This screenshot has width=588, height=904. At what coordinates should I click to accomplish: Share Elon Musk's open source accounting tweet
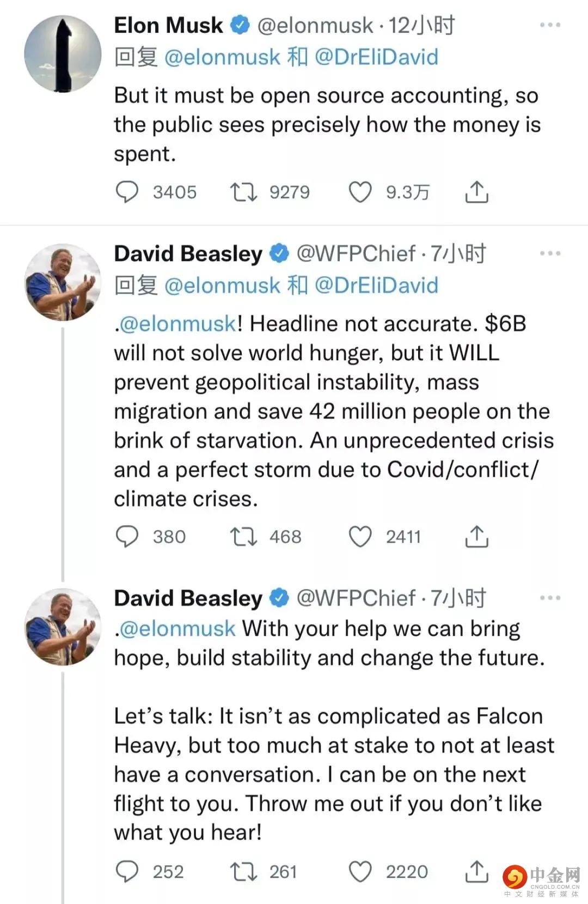(476, 192)
